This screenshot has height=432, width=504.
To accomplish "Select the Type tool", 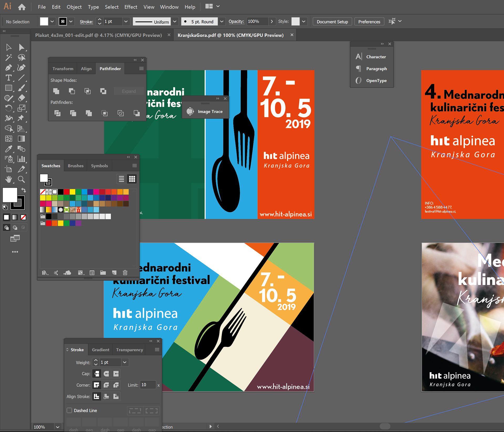I will [8, 78].
